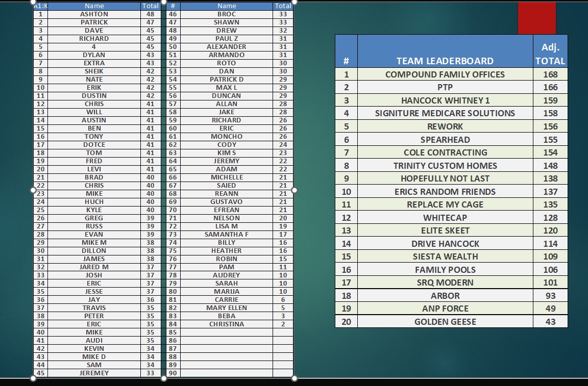
Task: Select the ASHTON name cell
Action: [94, 14]
